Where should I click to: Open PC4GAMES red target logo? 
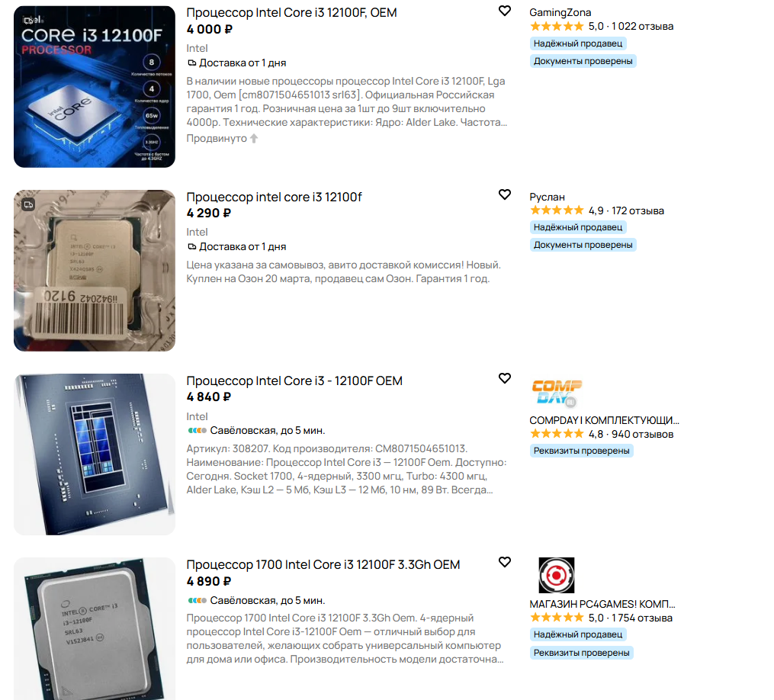[557, 575]
